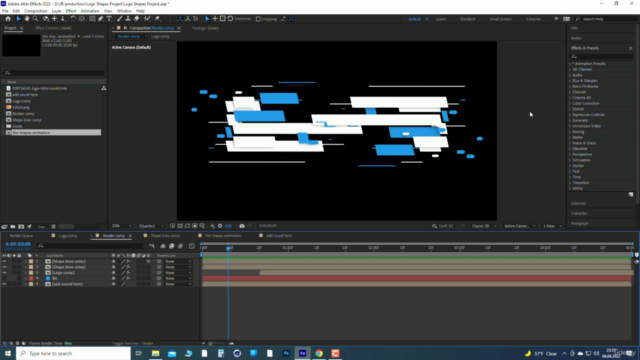Open the composition mini-flowchart icon in timeline

pos(152,246)
